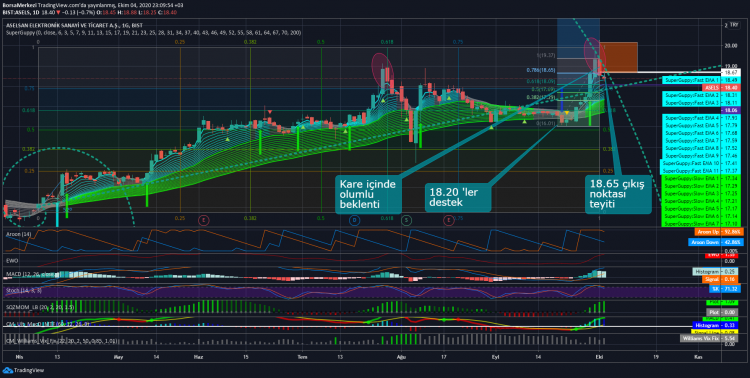
Task: Click SuperGuppy:Fast EMA 10 17.41 label
Action: point(700,163)
